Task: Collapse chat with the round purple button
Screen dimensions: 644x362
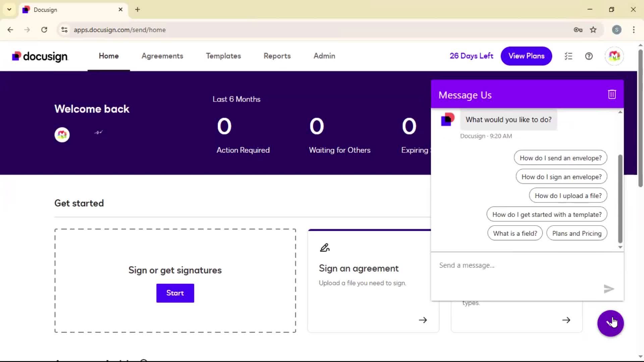Action: pos(610,323)
